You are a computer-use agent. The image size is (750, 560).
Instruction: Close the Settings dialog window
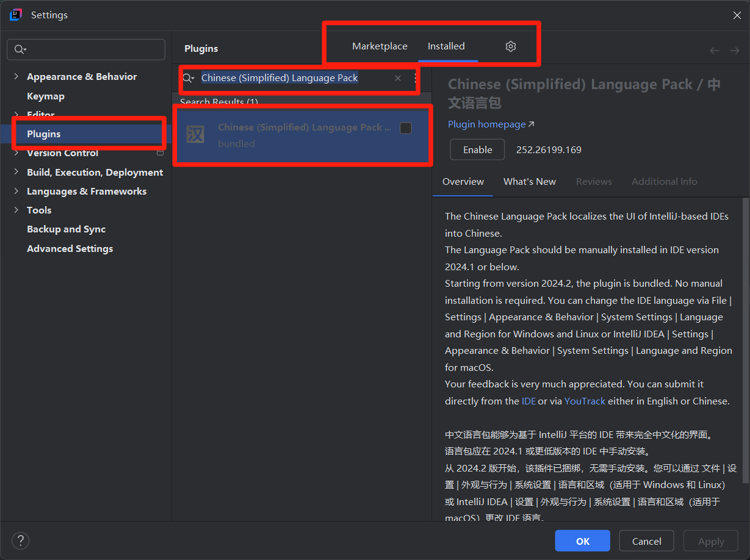click(737, 15)
